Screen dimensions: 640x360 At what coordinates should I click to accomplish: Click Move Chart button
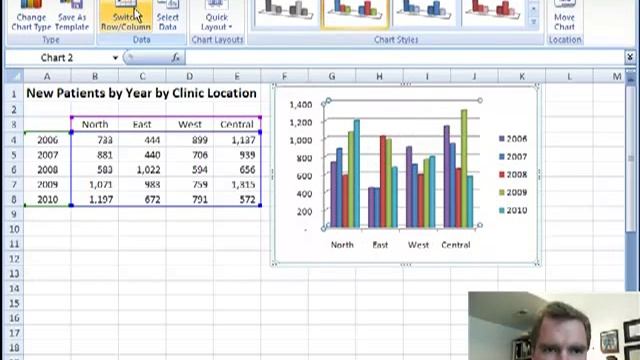pos(564,16)
